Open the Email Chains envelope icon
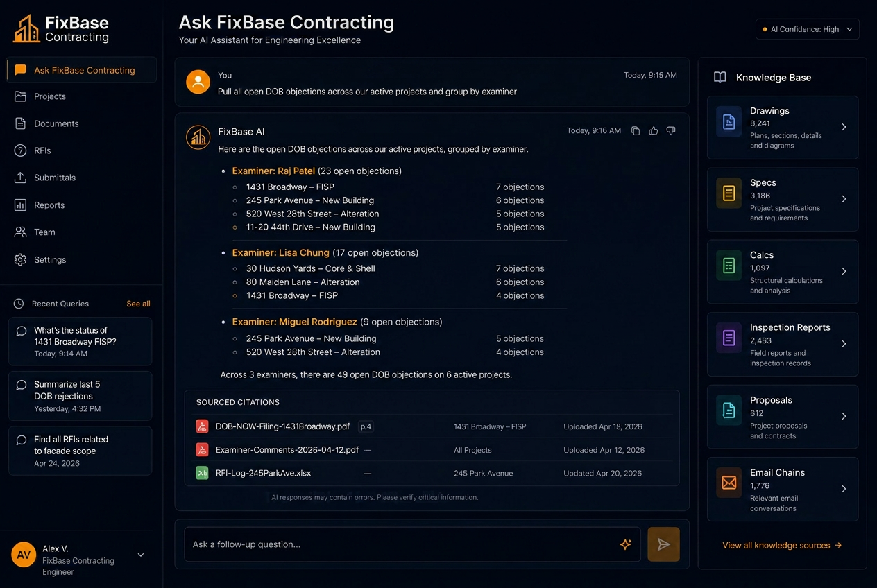This screenshot has width=877, height=588. click(x=729, y=483)
